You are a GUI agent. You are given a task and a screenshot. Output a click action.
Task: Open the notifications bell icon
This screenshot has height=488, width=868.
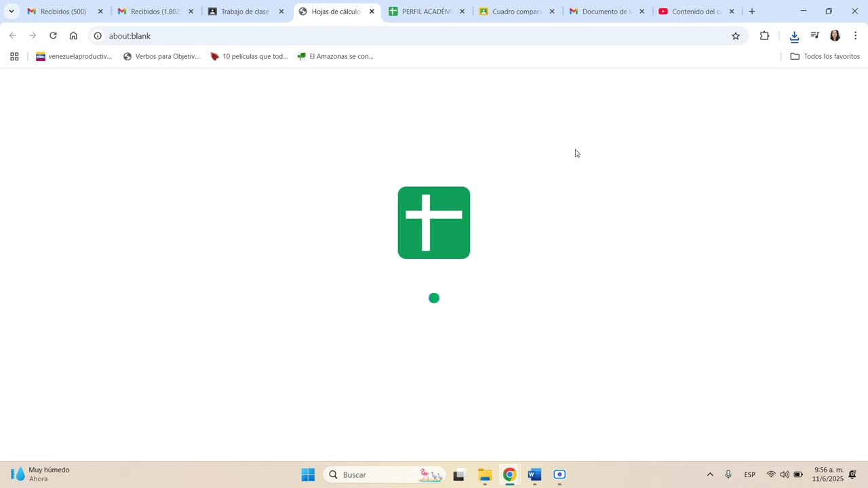coord(853,474)
